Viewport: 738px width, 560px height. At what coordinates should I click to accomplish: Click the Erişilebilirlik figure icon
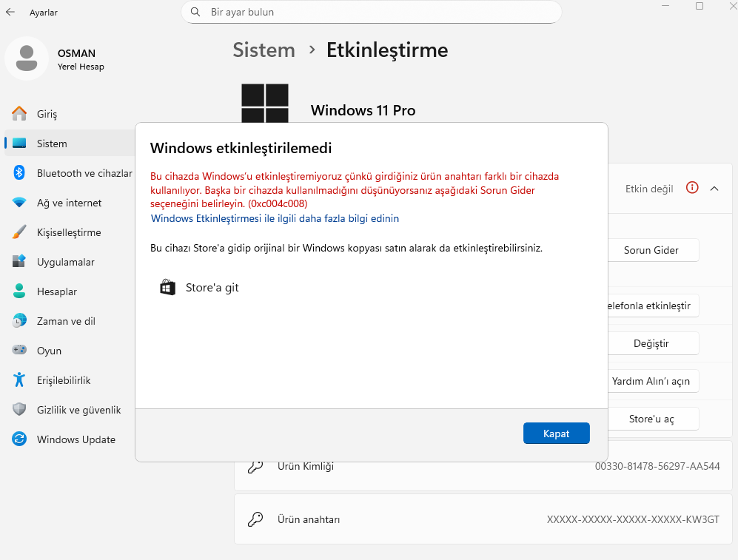coord(19,379)
